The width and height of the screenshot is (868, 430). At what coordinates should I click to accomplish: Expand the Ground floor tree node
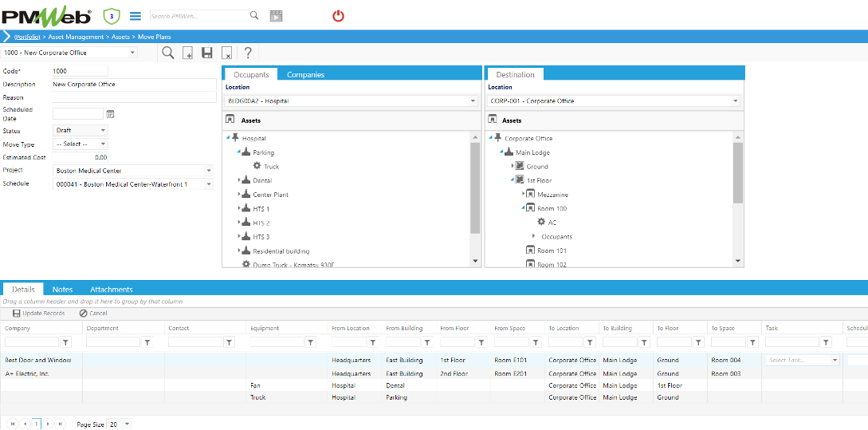[x=513, y=166]
